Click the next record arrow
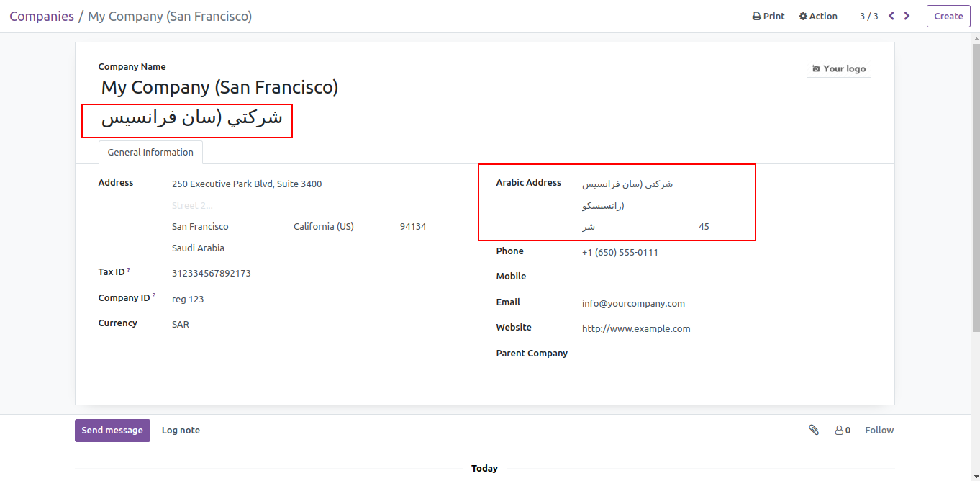The image size is (980, 481). tap(907, 16)
